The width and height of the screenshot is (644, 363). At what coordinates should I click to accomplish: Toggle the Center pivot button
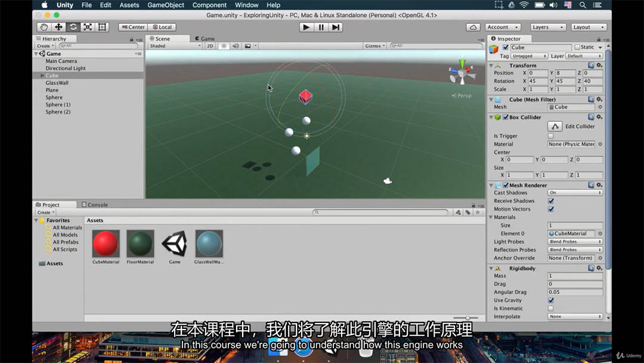133,27
